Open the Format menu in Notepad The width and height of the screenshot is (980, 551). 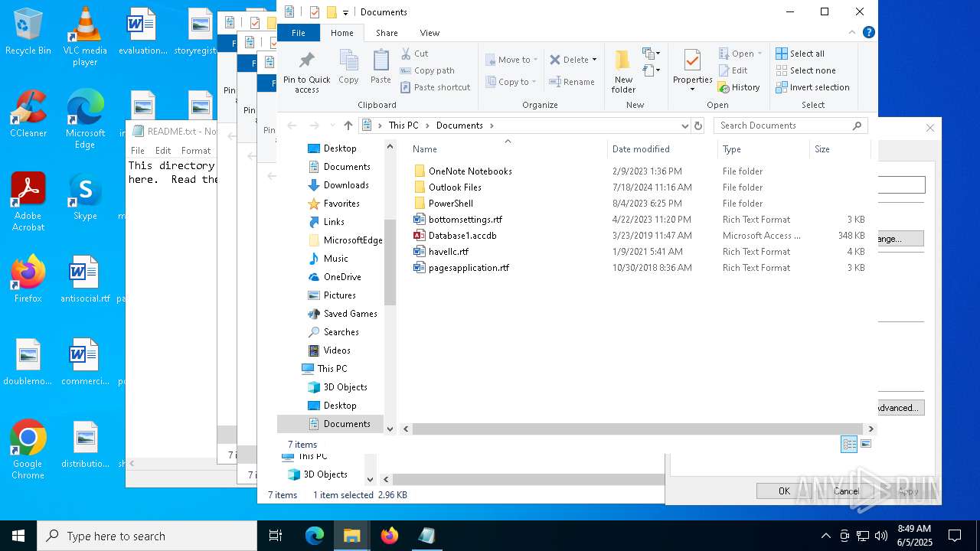pos(196,151)
